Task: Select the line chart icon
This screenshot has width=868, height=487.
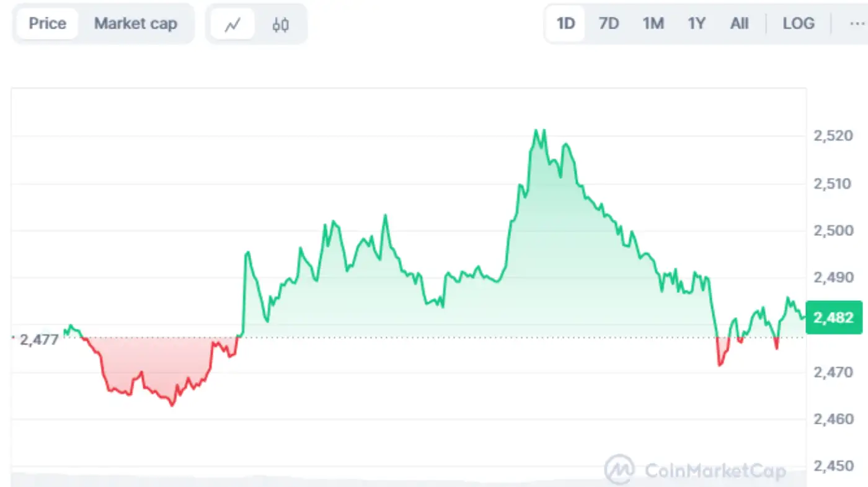Action: click(x=232, y=25)
